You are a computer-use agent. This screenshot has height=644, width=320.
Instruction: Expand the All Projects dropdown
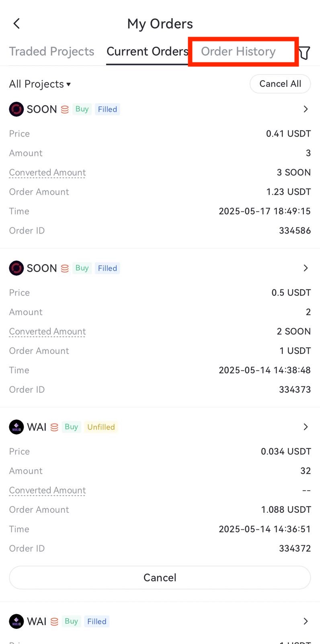(40, 84)
